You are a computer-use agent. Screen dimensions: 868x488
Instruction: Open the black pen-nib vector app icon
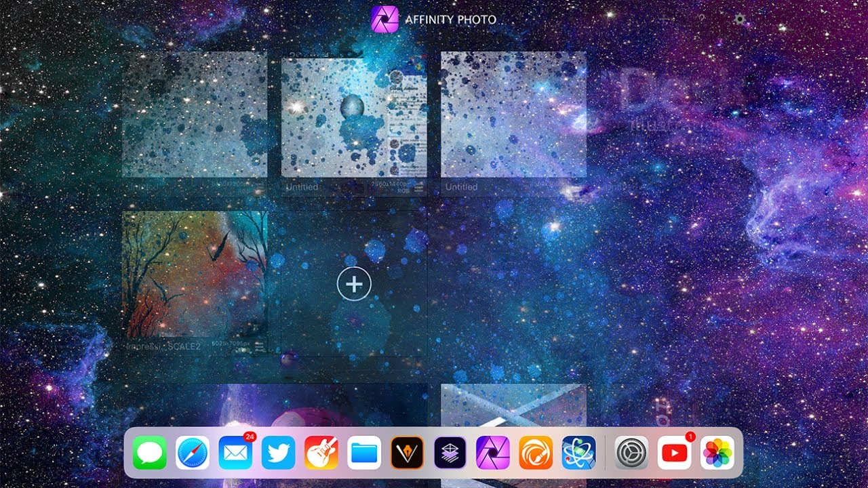pos(408,453)
